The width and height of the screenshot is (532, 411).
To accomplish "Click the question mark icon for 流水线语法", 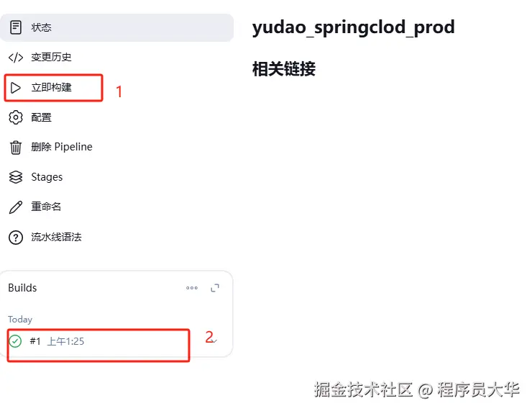I will (16, 237).
